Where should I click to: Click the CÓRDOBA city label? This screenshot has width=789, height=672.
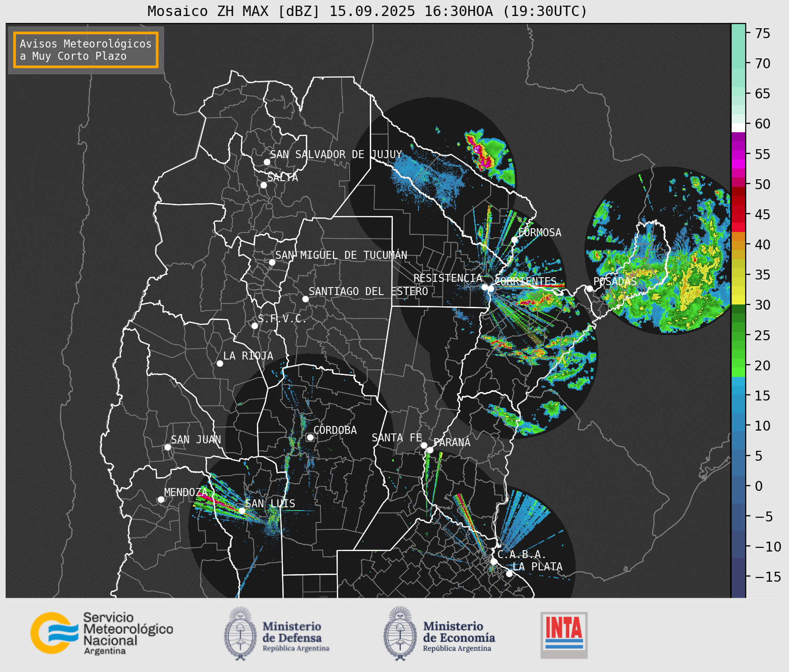(335, 430)
